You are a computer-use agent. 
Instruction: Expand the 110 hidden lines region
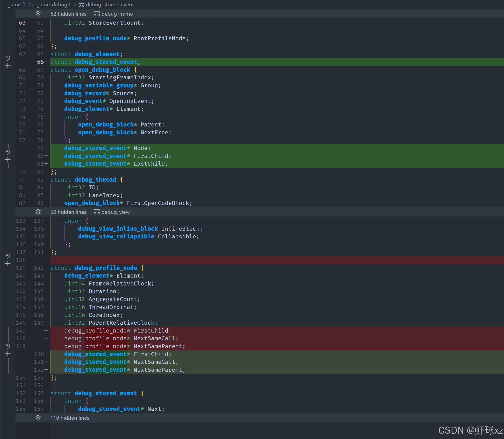(38, 418)
